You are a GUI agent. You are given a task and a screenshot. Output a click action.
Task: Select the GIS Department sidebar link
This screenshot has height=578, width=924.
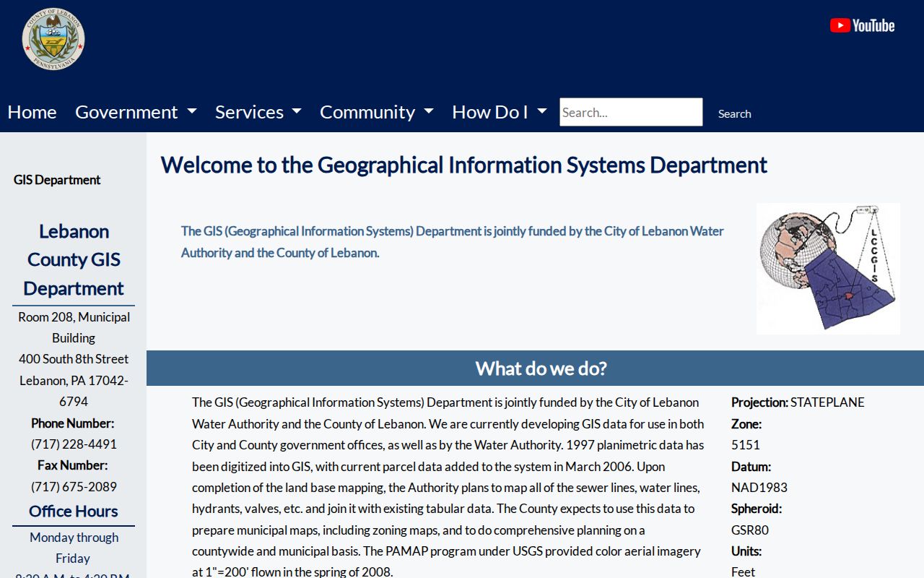[x=57, y=180]
